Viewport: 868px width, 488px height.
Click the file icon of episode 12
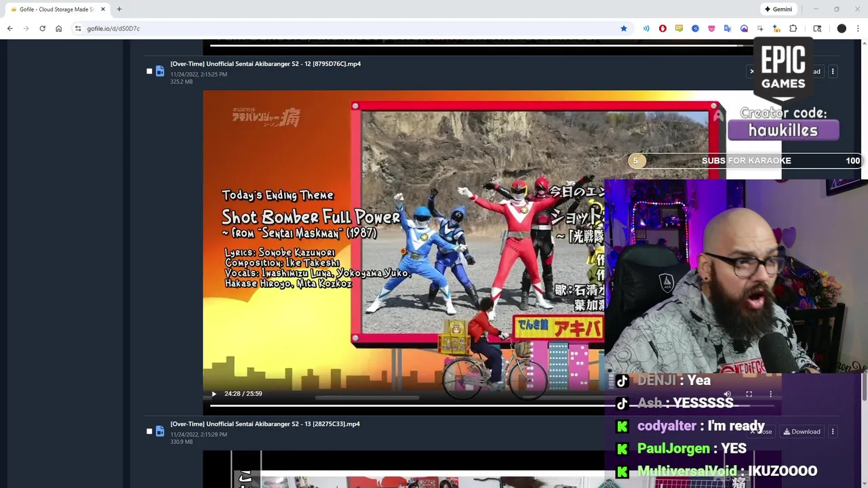click(x=160, y=71)
